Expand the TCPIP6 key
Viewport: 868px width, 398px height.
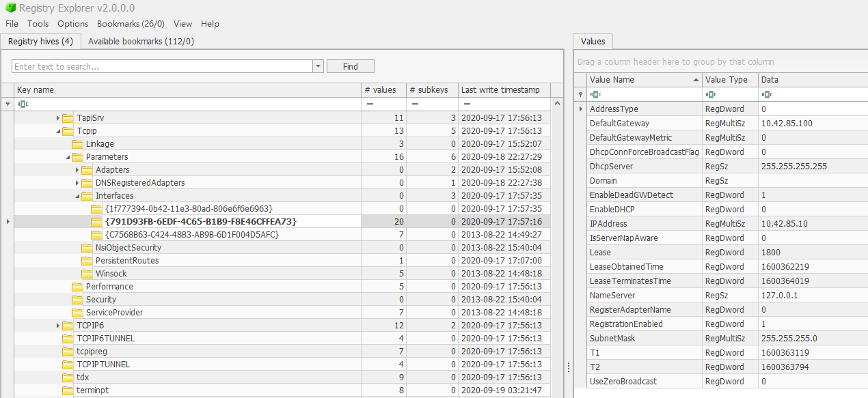58,326
